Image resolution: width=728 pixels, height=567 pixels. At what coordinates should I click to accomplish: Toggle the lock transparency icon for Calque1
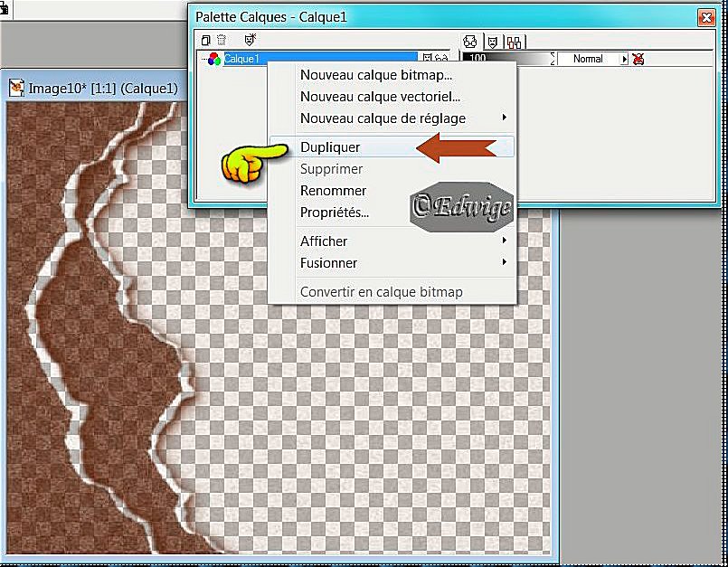(x=638, y=59)
